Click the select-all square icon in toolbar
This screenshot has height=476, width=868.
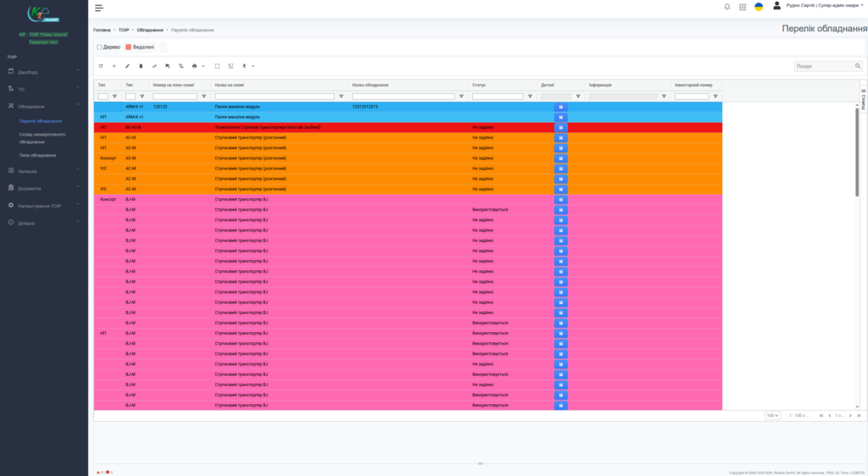click(217, 66)
